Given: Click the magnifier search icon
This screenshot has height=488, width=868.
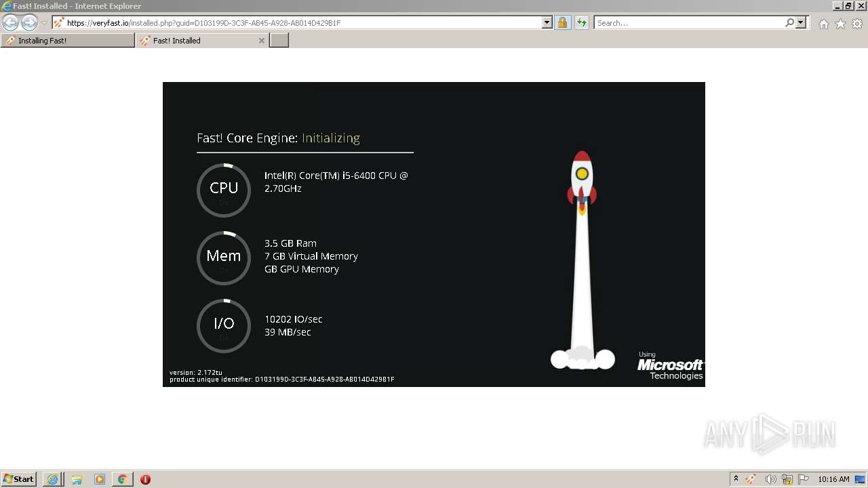Looking at the screenshot, I should pyautogui.click(x=789, y=22).
